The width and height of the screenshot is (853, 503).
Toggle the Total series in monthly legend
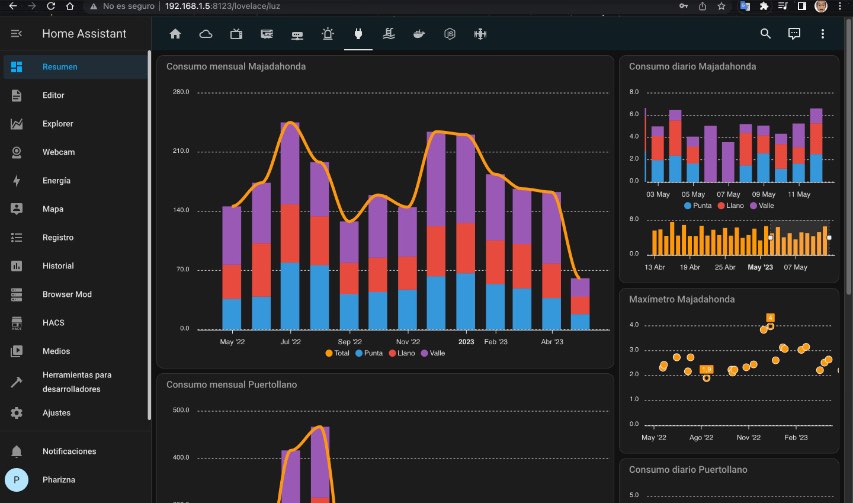[x=337, y=353]
